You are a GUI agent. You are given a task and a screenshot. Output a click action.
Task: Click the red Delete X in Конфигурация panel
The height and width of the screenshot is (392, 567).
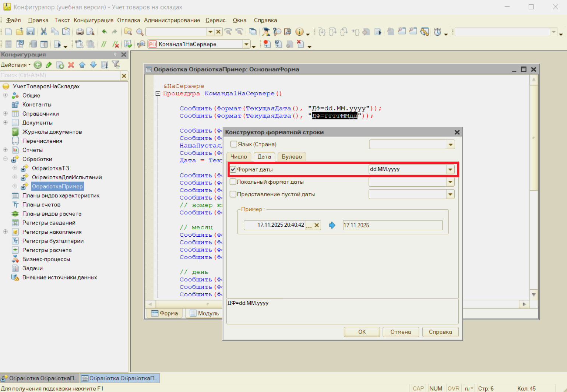click(x=71, y=65)
